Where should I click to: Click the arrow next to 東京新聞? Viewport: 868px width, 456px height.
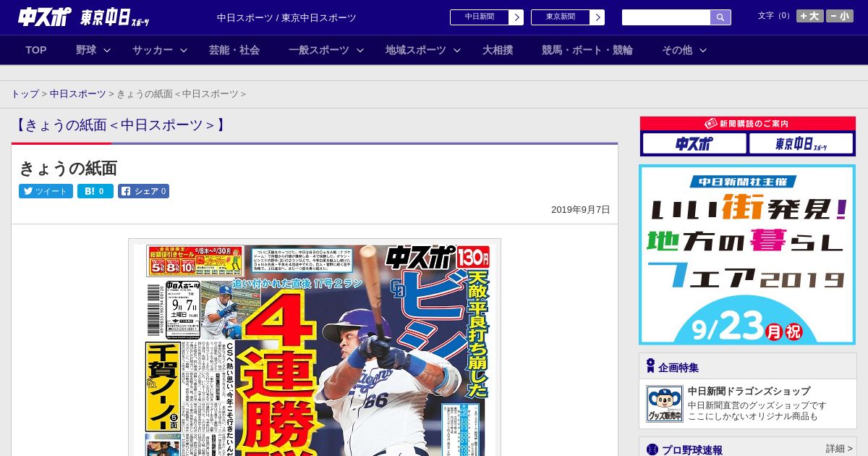point(597,17)
